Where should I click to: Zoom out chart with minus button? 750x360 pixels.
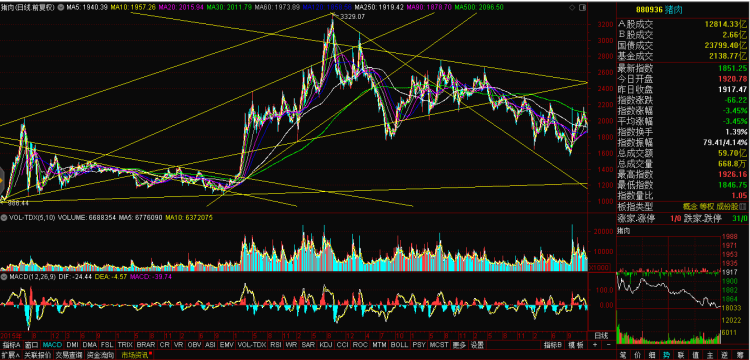(608, 345)
